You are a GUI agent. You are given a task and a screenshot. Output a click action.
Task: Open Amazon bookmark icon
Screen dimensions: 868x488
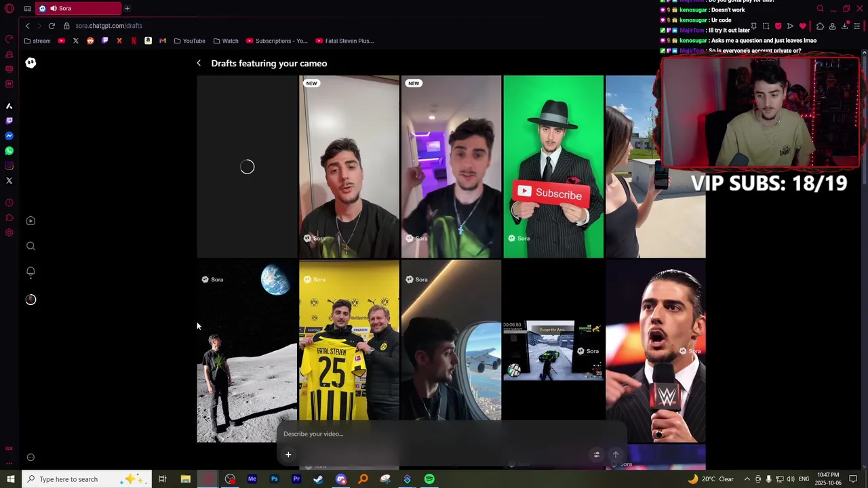[x=148, y=41]
